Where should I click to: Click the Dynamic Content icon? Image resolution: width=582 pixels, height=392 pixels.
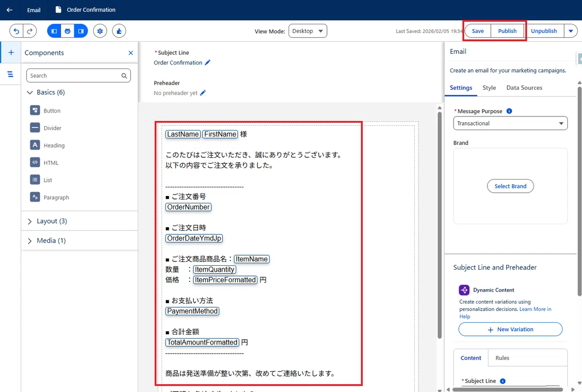point(464,290)
